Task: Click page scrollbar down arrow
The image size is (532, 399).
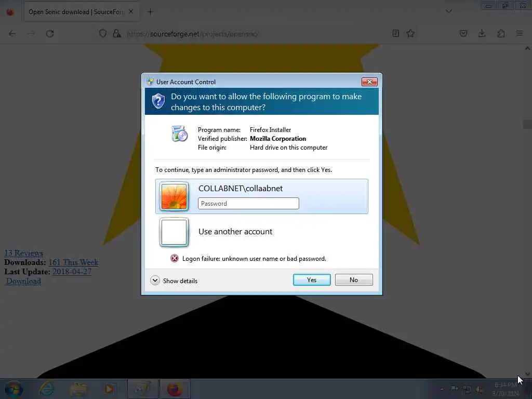Action: tap(527, 374)
